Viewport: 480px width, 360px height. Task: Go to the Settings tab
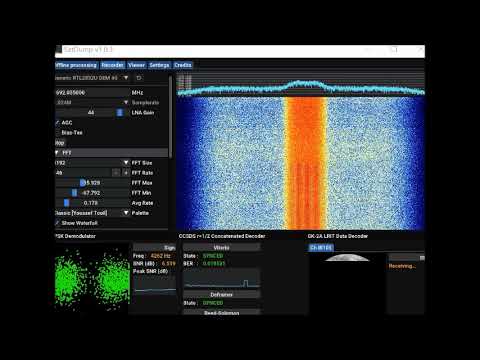159,65
